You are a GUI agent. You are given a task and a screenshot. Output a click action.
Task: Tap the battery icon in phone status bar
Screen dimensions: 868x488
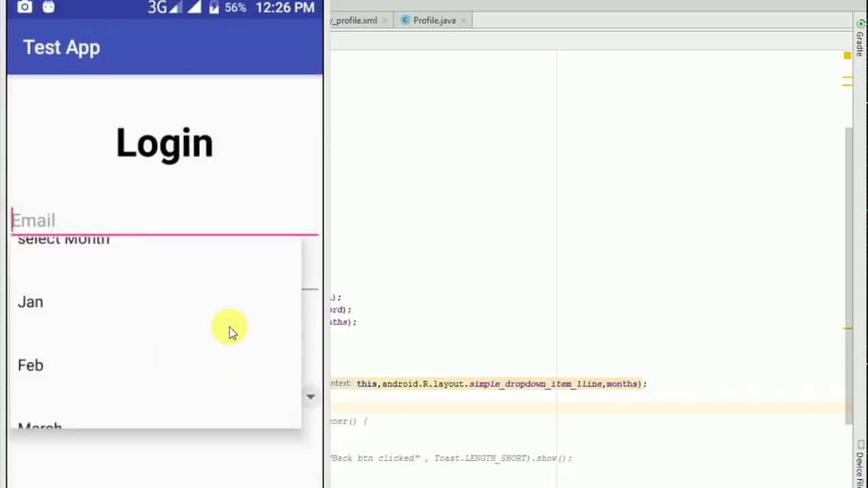[214, 7]
